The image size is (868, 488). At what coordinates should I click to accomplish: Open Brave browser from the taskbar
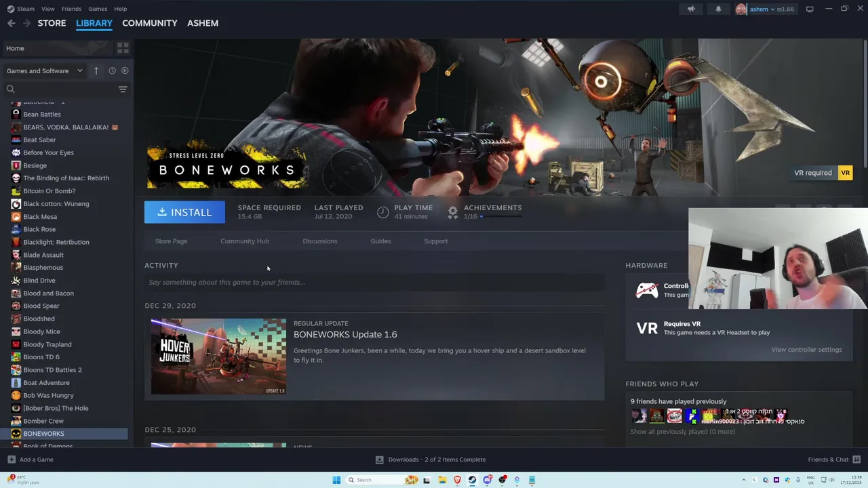click(x=457, y=480)
